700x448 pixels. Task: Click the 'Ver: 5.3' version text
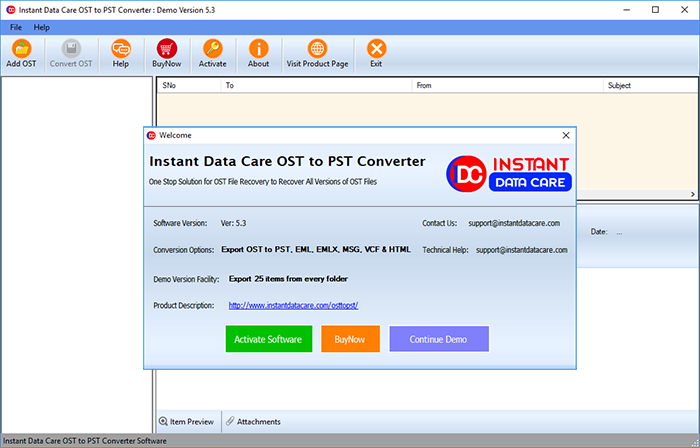coord(233,223)
